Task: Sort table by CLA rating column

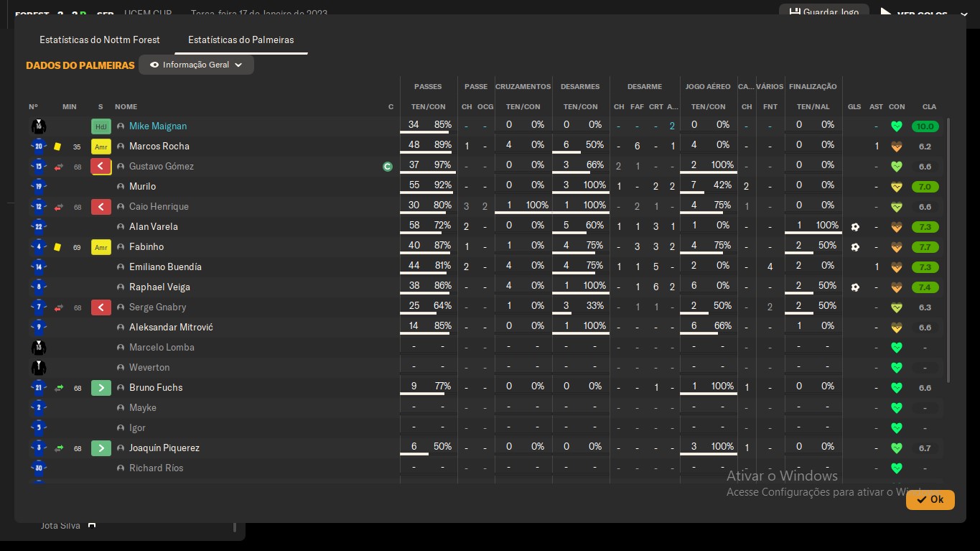Action: pyautogui.click(x=929, y=106)
